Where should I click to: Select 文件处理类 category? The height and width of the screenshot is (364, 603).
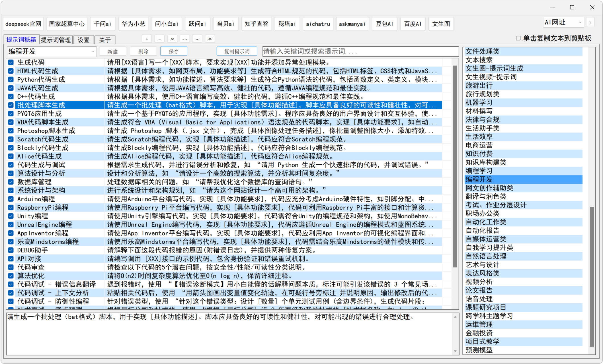(524, 51)
